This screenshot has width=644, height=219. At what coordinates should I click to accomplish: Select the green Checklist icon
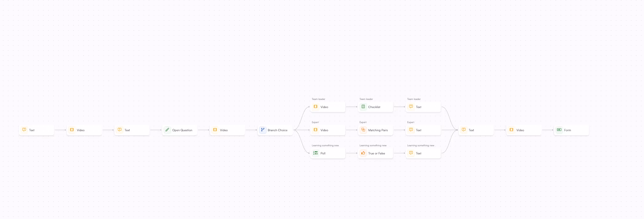tap(363, 107)
